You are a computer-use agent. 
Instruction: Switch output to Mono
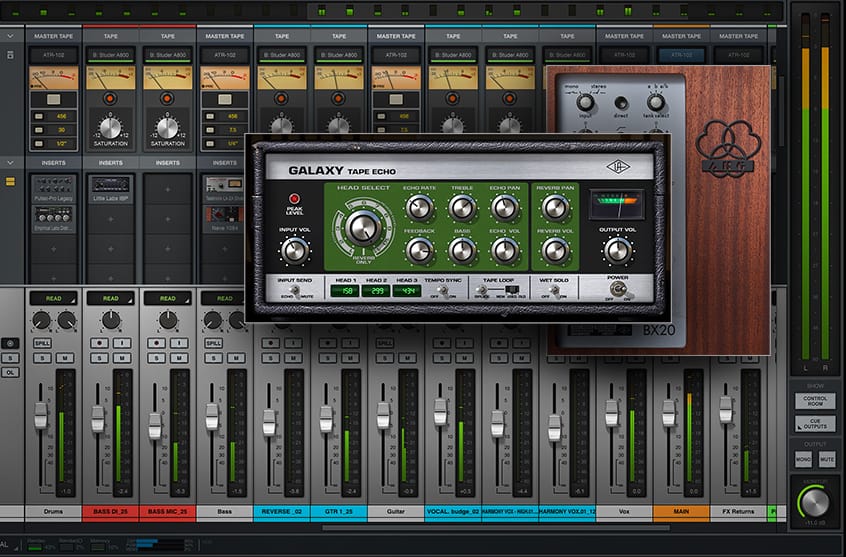coord(803,459)
